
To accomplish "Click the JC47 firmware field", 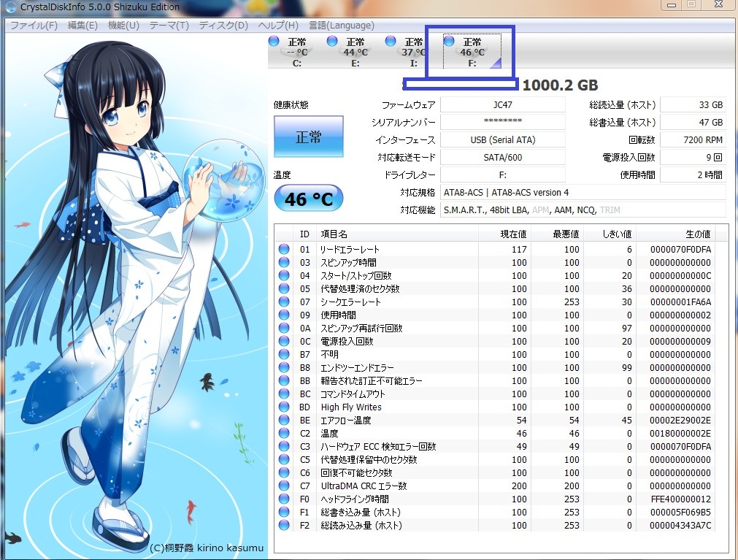I will 503,105.
